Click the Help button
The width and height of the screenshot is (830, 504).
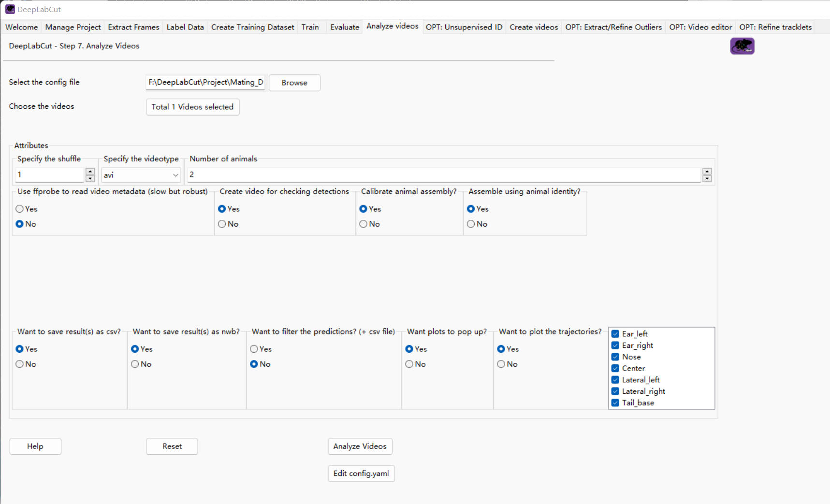35,446
